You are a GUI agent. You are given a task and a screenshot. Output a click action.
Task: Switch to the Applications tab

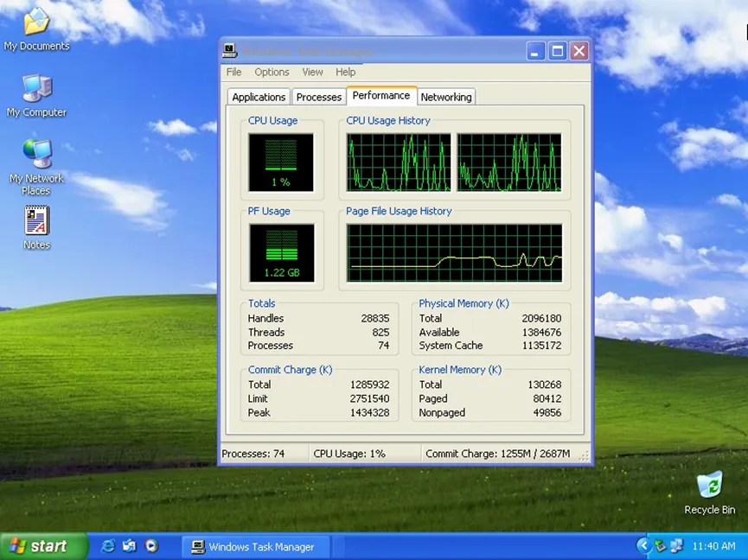pos(259,97)
